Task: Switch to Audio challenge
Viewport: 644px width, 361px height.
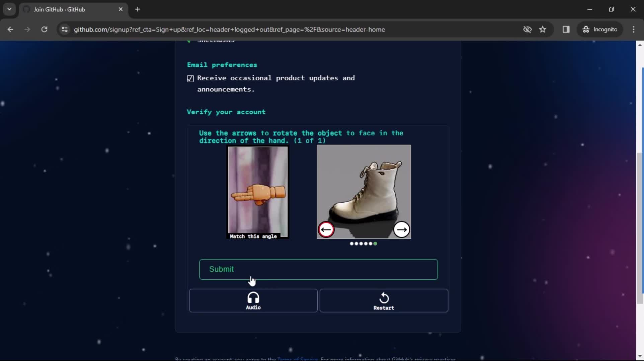Action: 253,300
